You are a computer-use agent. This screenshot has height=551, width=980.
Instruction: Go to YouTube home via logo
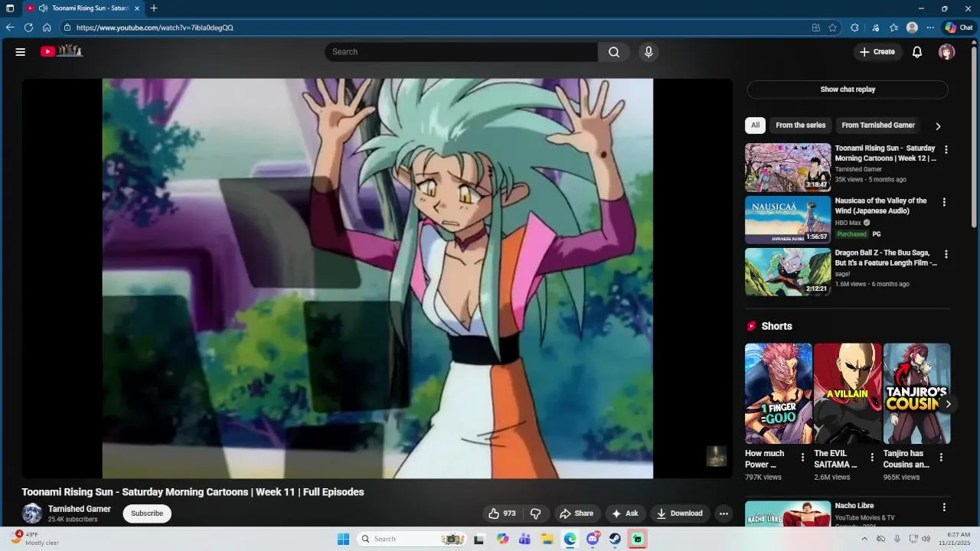(x=61, y=51)
